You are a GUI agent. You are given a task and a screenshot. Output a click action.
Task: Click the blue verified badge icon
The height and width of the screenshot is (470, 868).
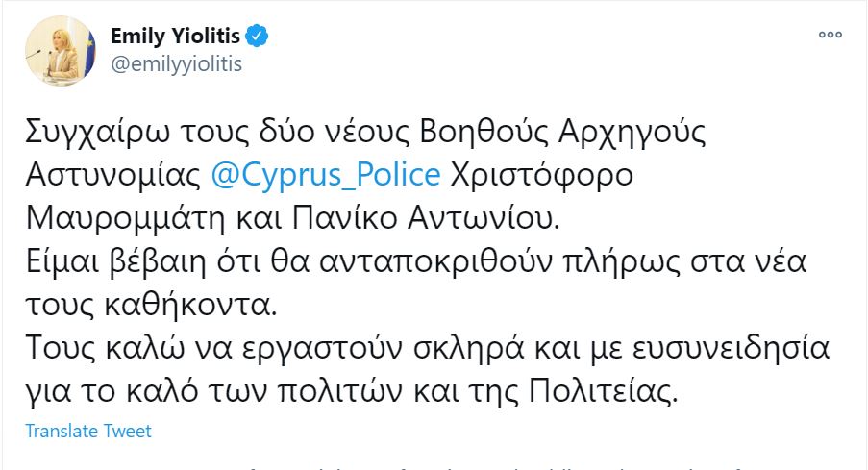257,37
